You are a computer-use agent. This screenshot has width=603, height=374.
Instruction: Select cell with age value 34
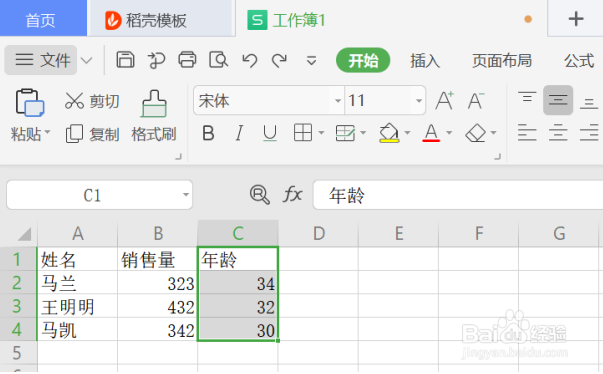coord(238,283)
